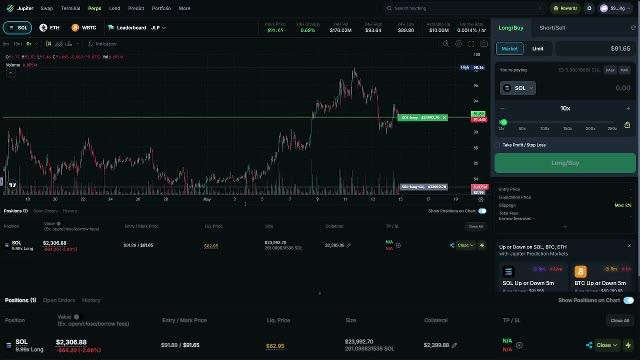Image resolution: width=640 pixels, height=360 pixels.
Task: Click the Jupiter logo
Action: pyautogui.click(x=10, y=8)
